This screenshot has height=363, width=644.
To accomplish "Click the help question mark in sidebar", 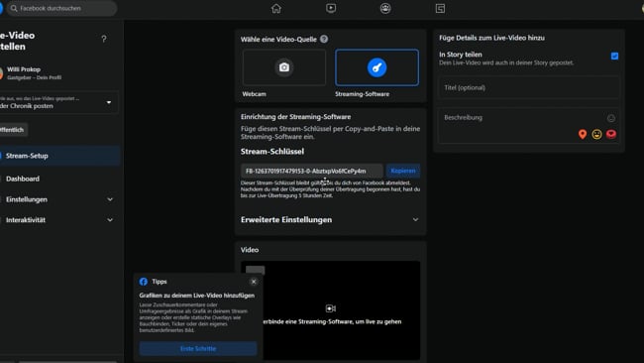I will [104, 39].
